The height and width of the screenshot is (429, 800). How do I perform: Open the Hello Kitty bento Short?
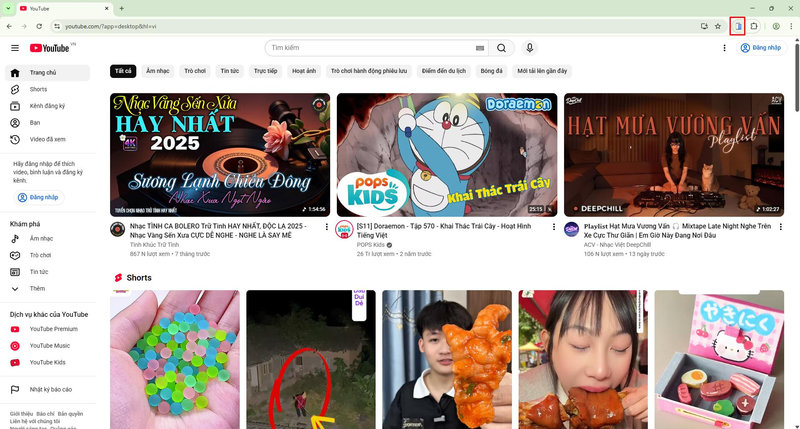[719, 359]
